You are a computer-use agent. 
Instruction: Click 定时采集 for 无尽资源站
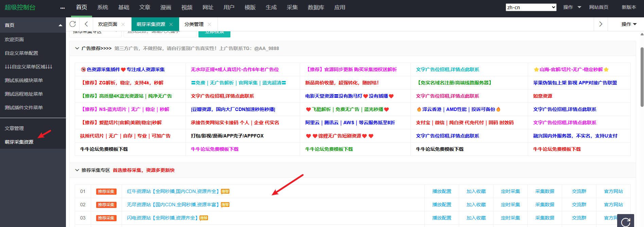point(510,205)
